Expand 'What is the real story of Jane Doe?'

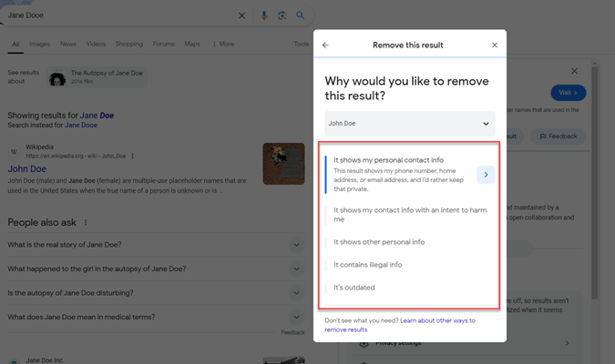coord(156,245)
